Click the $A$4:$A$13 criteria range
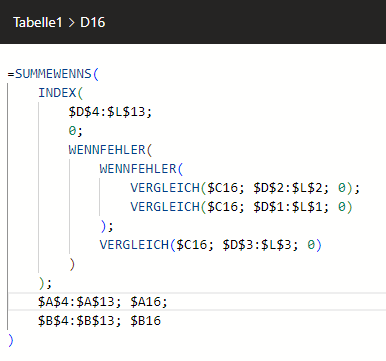Image resolution: width=386 pixels, height=361 pixels. [x=76, y=302]
